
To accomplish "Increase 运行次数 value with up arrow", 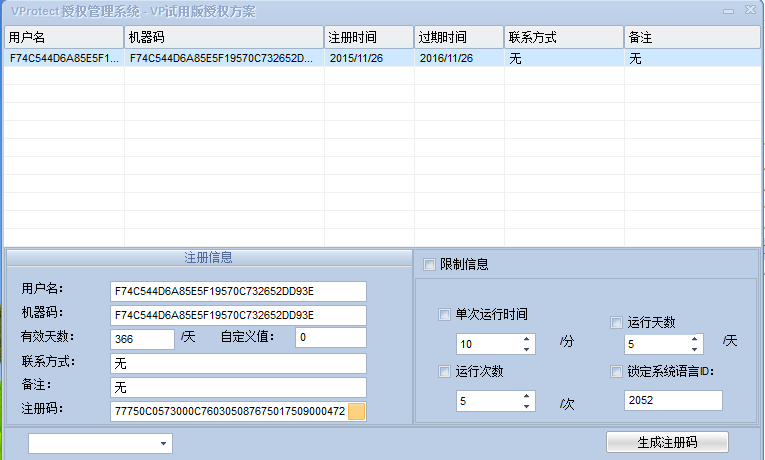I will (x=526, y=396).
